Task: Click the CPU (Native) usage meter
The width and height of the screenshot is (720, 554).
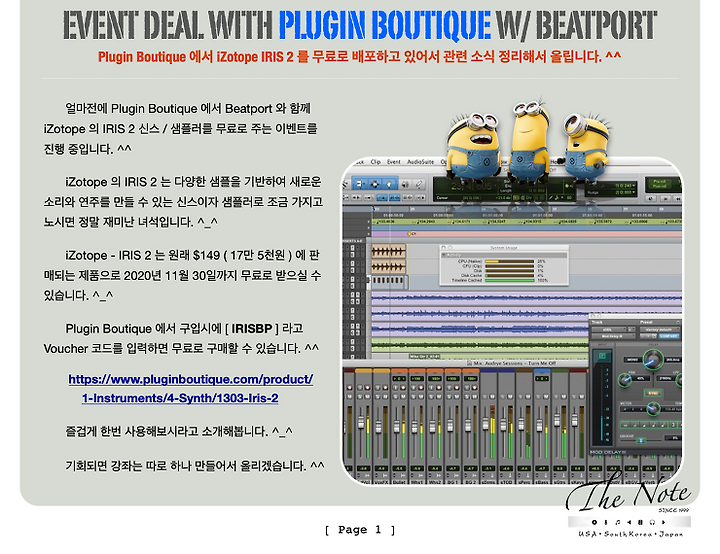Action: click(x=509, y=261)
